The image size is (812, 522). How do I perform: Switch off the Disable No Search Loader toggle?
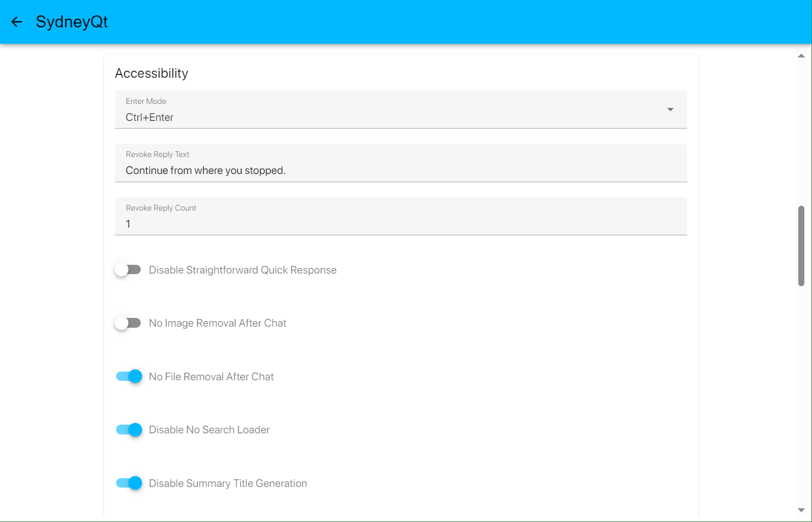coord(129,430)
